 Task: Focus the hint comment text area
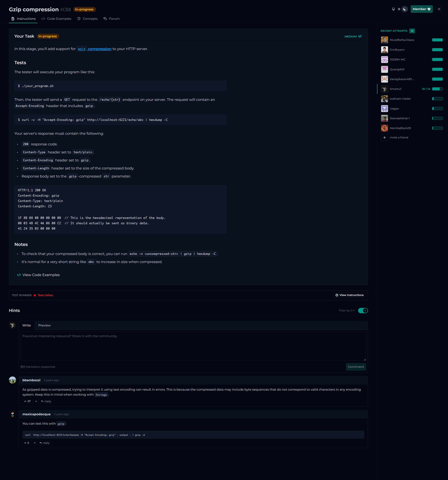[193, 346]
